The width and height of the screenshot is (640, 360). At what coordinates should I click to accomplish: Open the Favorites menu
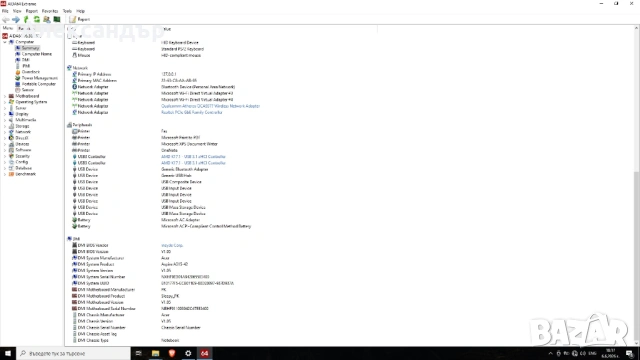pos(50,11)
